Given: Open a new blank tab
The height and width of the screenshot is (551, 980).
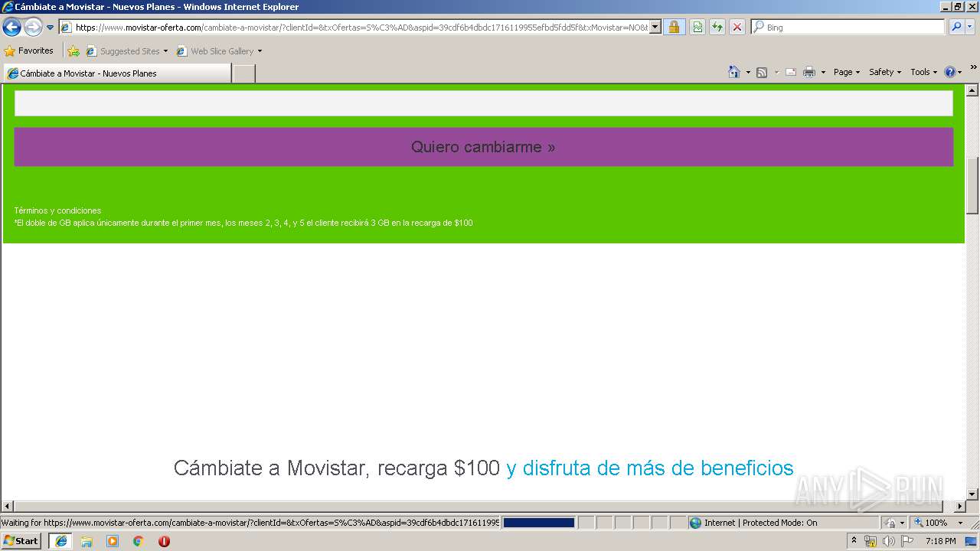Looking at the screenshot, I should tap(243, 73).
